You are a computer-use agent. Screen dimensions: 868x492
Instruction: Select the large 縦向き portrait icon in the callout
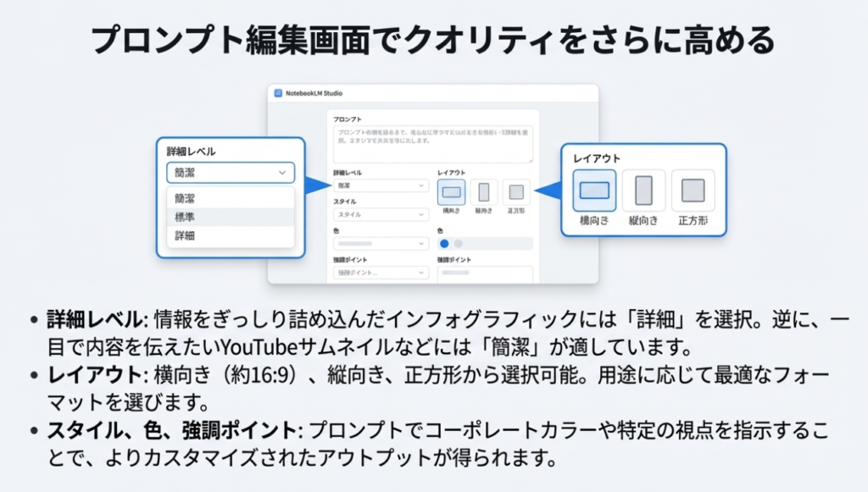643,191
